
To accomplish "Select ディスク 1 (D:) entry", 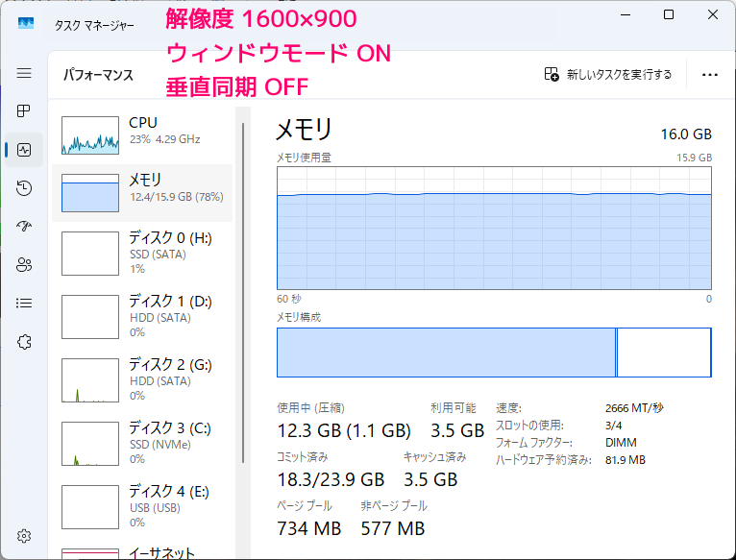I will point(142,317).
